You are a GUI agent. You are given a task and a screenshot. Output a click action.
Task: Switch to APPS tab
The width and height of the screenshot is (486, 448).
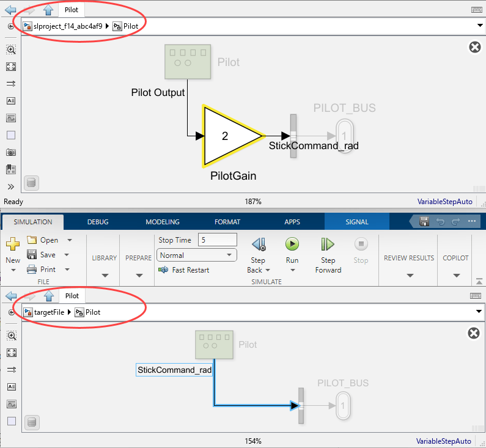coord(292,222)
